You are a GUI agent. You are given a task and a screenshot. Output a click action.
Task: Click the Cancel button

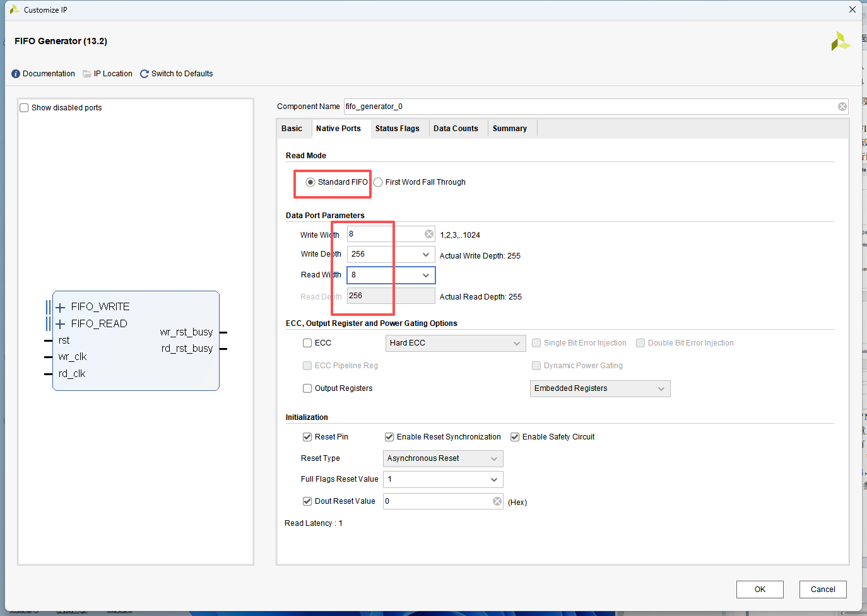(823, 590)
